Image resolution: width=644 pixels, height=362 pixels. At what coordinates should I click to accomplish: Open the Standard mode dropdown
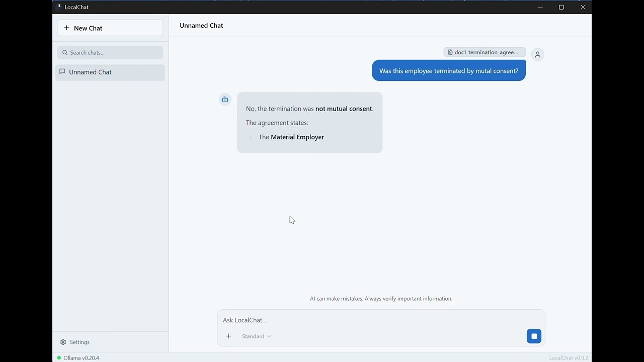pos(256,336)
